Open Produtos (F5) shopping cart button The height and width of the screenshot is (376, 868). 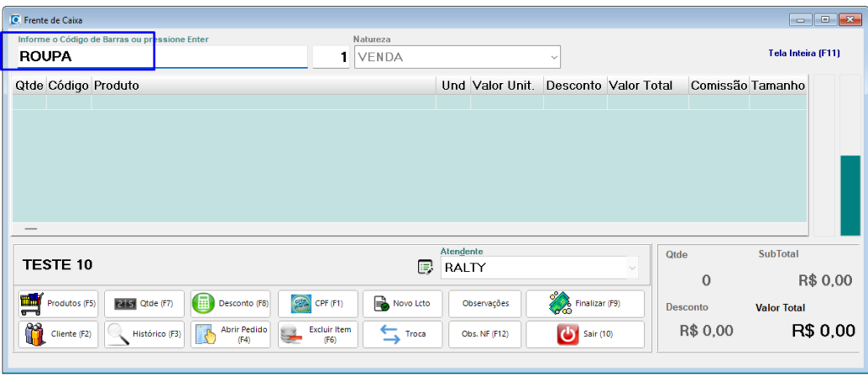tap(58, 303)
